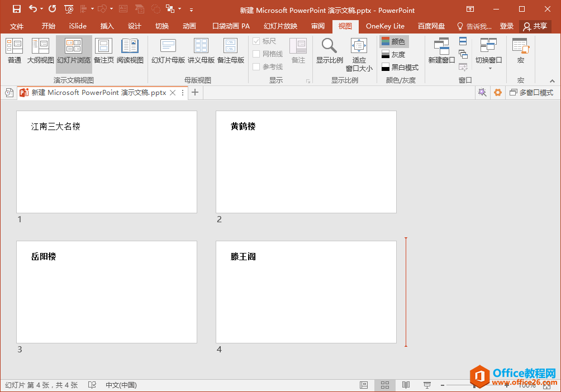Open the 切换窗口 switch windows dropdown
The image size is (561, 392).
(489, 54)
